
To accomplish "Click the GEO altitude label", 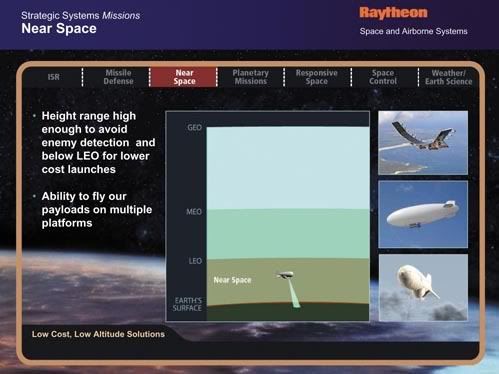I will [x=194, y=128].
